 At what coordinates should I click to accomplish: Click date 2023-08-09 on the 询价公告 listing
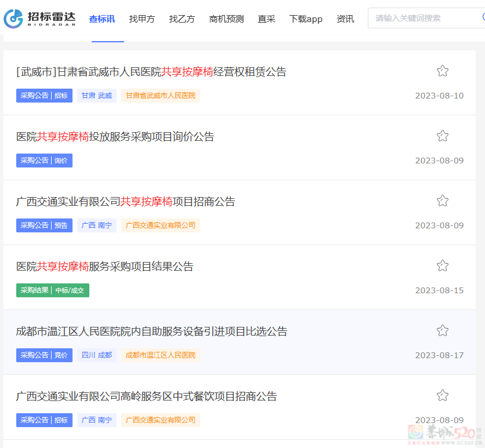tap(439, 161)
